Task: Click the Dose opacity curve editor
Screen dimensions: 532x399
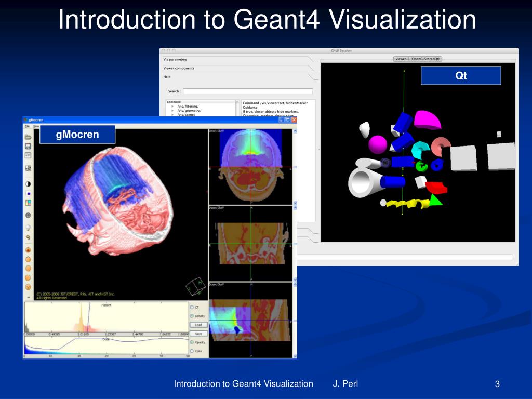Action: [106, 345]
